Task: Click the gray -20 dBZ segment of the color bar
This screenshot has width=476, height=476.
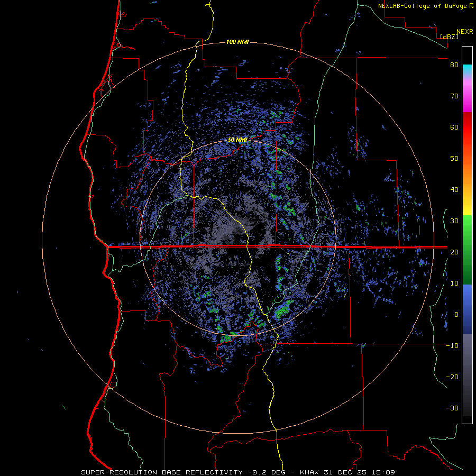Action: coord(467,375)
